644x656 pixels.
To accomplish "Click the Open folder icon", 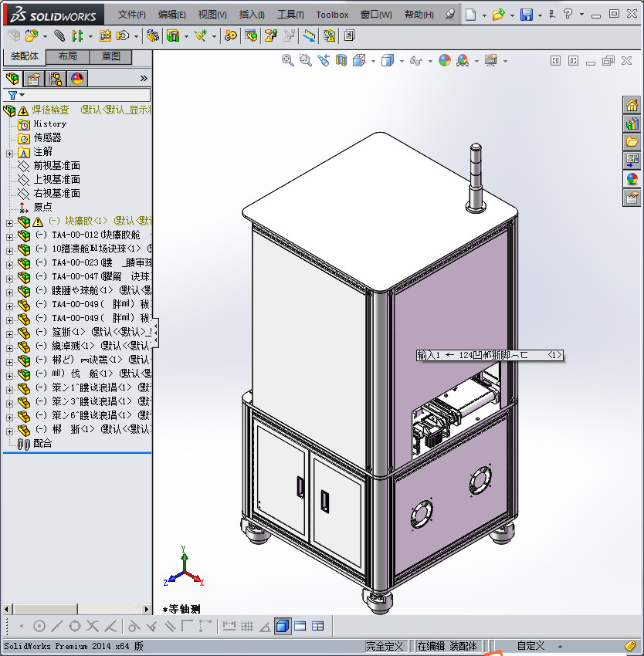I will coord(498,15).
